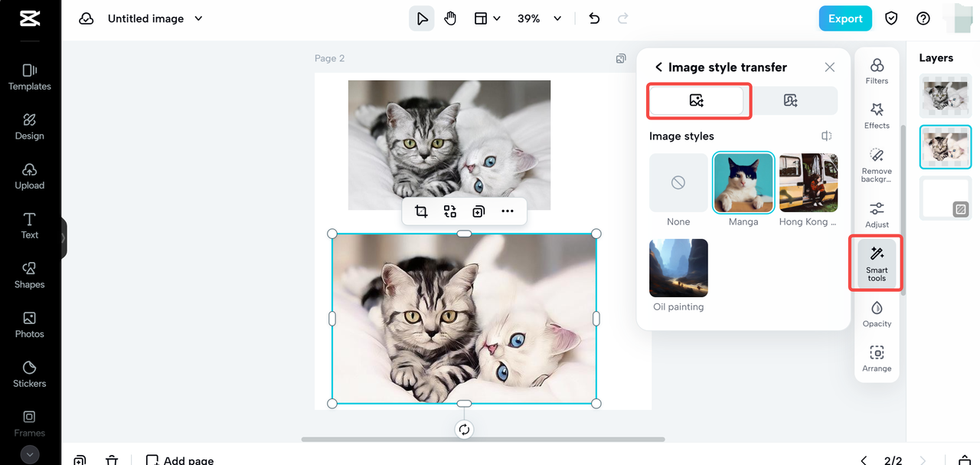The height and width of the screenshot is (465, 980).
Task: Click the Add page button
Action: click(180, 460)
